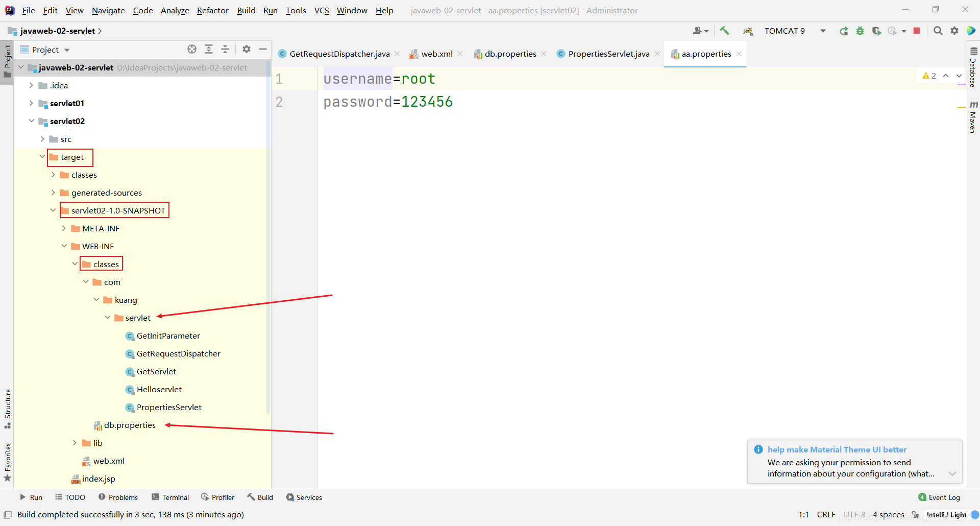Click Expand All in Project panel
The width and height of the screenshot is (980, 526).
209,49
